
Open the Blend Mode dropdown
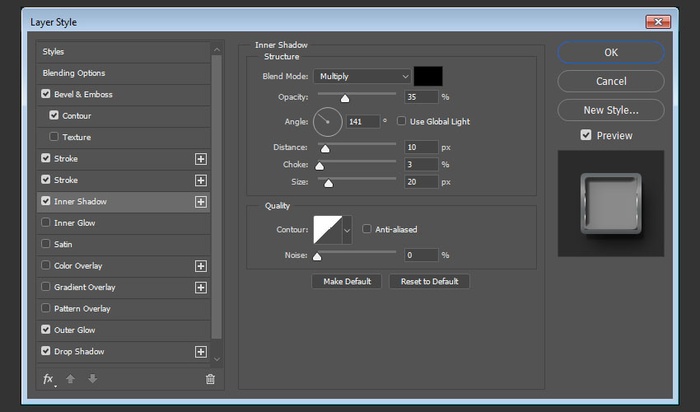362,76
